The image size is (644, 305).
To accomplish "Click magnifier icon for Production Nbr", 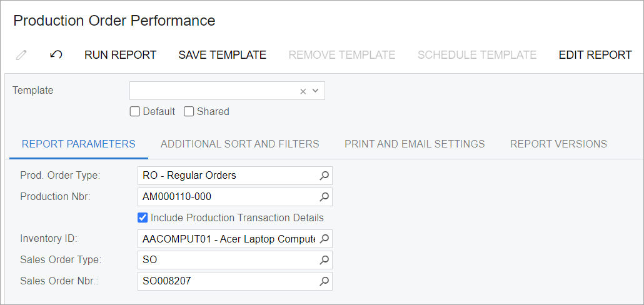I will point(324,197).
